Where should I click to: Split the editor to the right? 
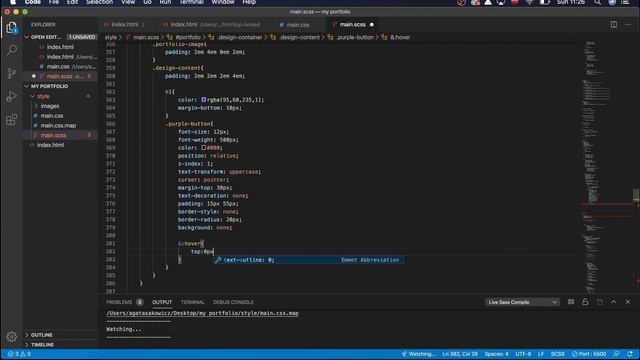click(x=614, y=24)
